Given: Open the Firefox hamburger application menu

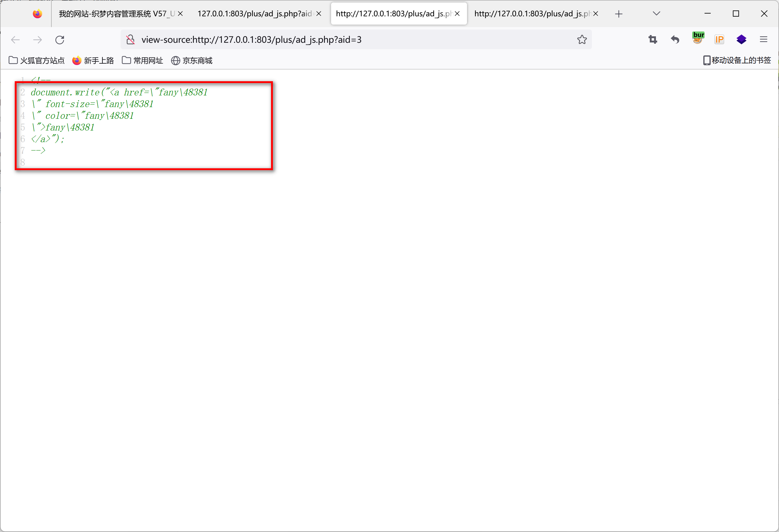Looking at the screenshot, I should click(x=764, y=40).
